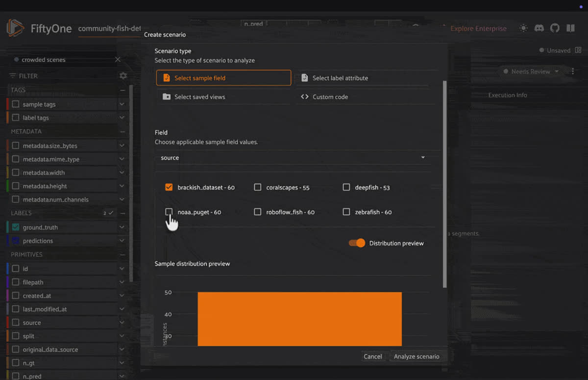Click the Execution Info label
This screenshot has height=380, width=588.
[508, 95]
